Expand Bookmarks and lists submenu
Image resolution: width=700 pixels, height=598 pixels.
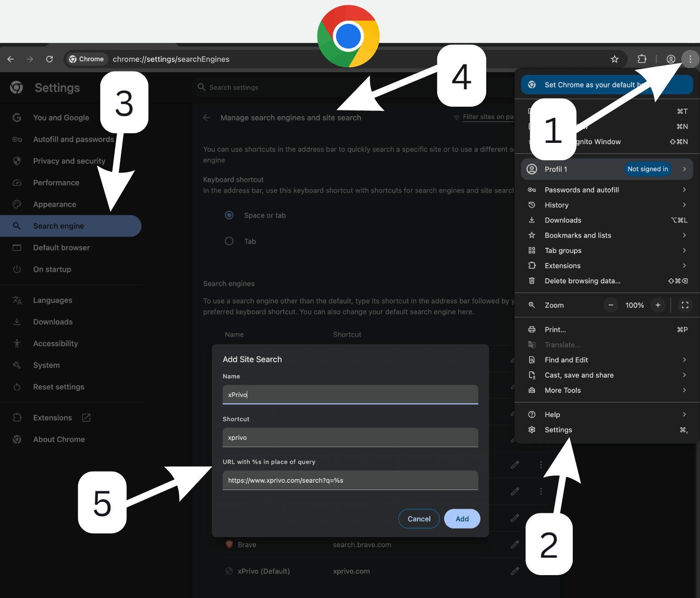click(607, 235)
